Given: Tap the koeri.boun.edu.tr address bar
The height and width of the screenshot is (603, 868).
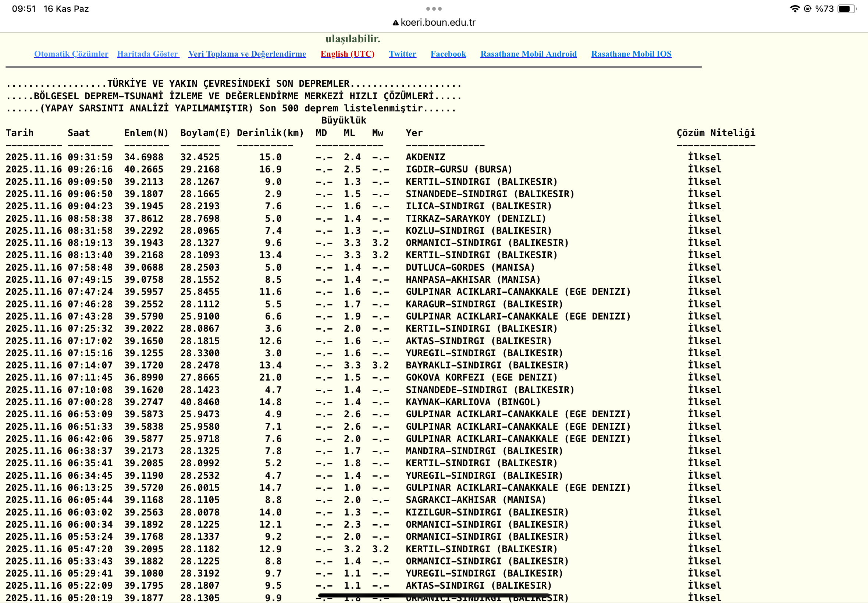Looking at the screenshot, I should click(x=438, y=23).
